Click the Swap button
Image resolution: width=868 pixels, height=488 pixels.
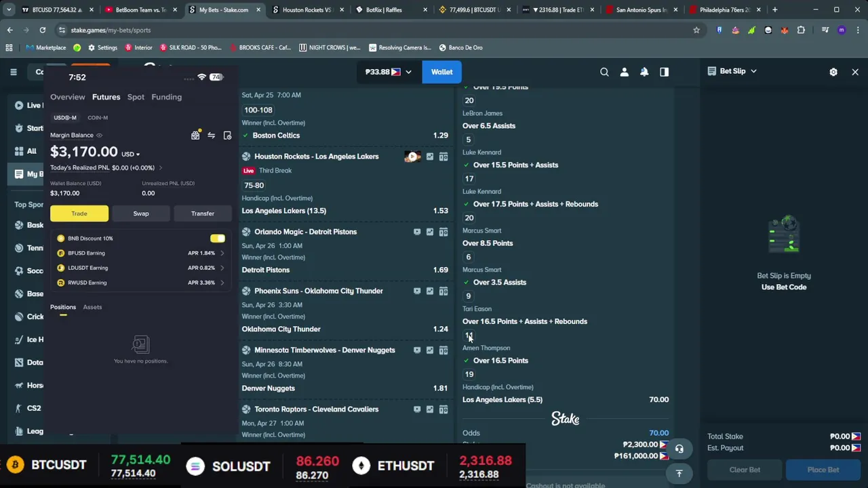pos(141,213)
